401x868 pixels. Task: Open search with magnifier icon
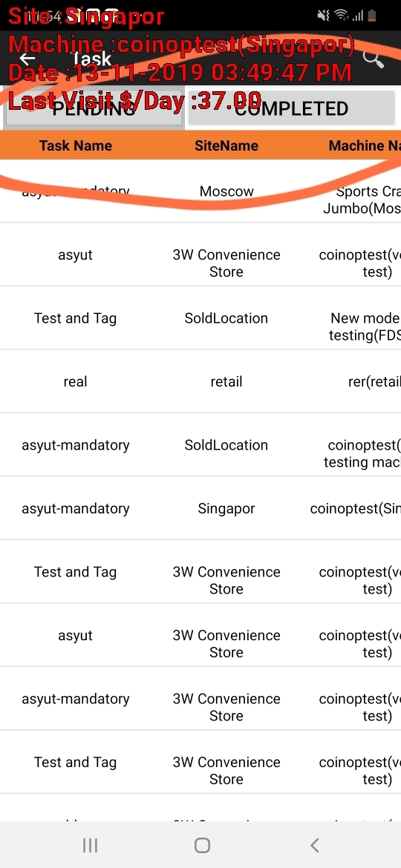coord(374,58)
